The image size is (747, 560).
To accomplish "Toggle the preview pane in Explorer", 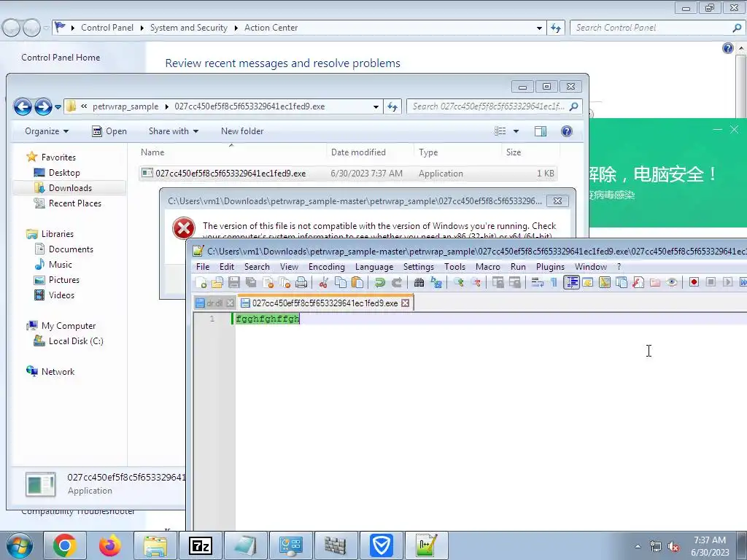I will [541, 131].
